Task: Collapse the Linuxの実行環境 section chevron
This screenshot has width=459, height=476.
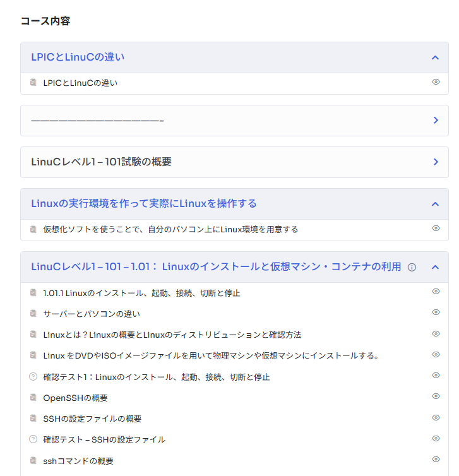Action: click(435, 204)
